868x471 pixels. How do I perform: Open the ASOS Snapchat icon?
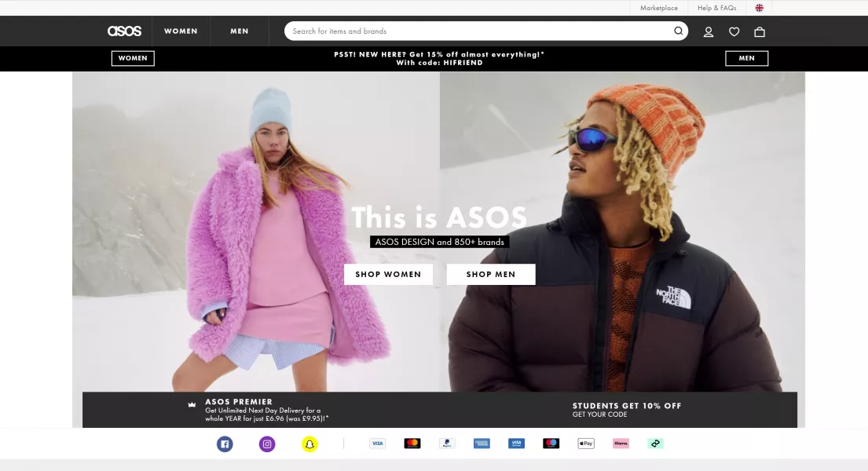click(x=309, y=444)
